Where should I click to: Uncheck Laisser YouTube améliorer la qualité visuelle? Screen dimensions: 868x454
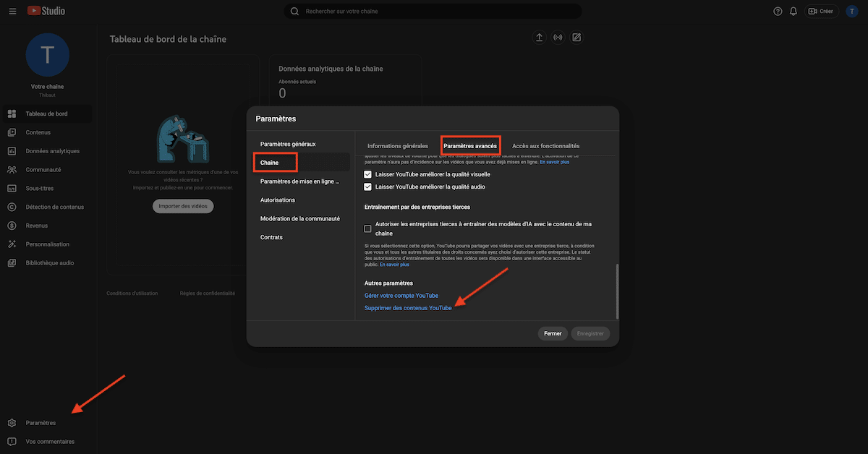(368, 175)
